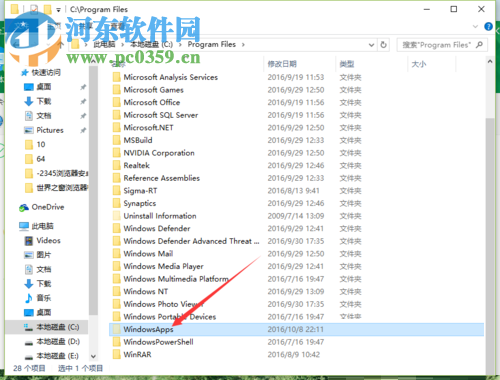Viewport: 500px width, 380px height.
Task: Expand the address bar history dropdown
Action: (371, 45)
